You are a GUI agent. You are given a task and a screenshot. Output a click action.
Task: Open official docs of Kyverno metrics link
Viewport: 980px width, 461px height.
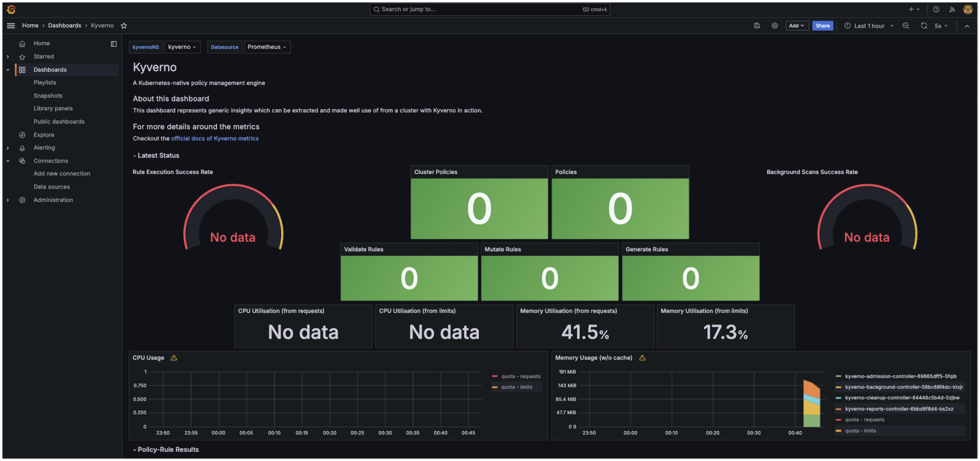point(214,138)
